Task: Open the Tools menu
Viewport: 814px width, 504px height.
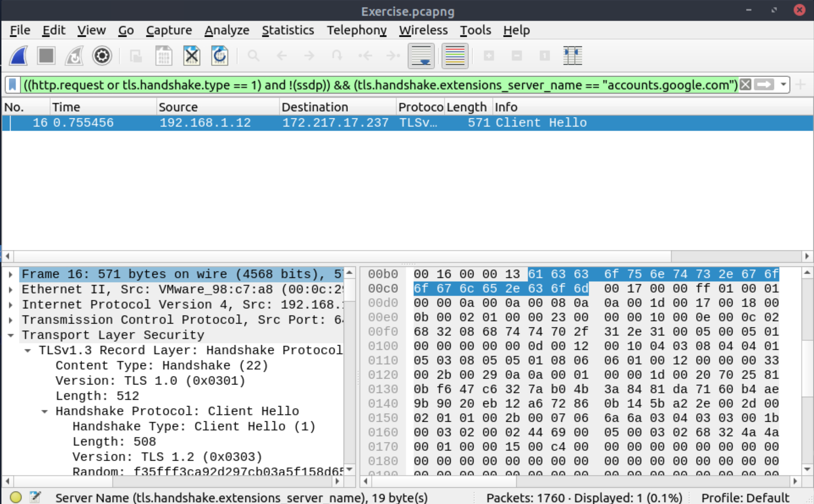Action: pyautogui.click(x=475, y=30)
